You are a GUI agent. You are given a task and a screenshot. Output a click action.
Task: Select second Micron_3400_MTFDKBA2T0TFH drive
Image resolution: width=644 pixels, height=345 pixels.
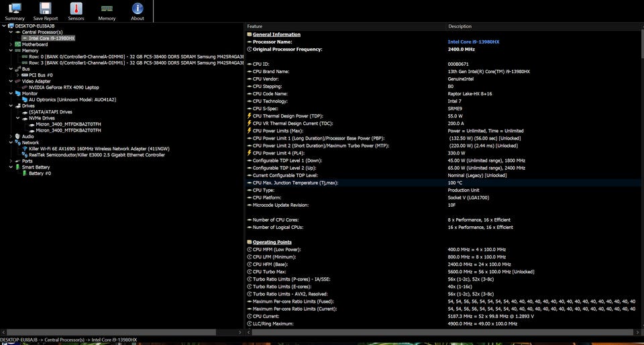point(68,130)
